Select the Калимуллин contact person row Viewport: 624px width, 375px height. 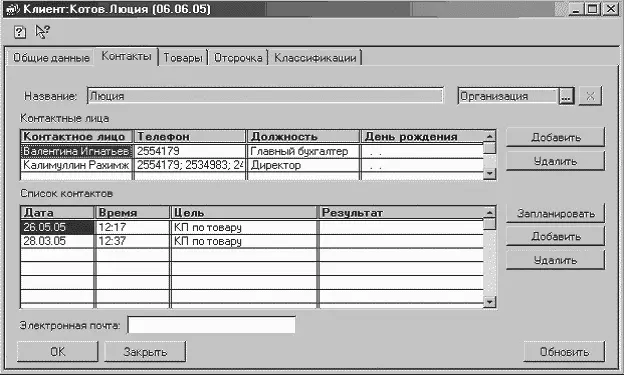coord(252,165)
